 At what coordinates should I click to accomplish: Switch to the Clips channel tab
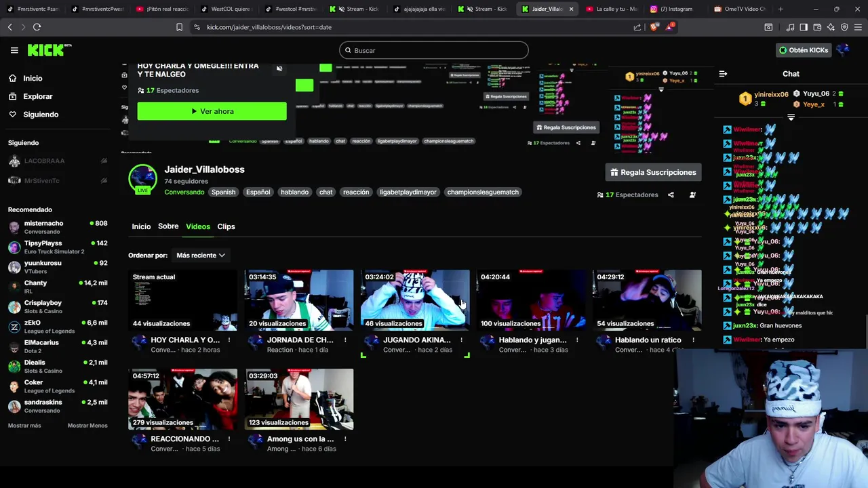coord(226,226)
